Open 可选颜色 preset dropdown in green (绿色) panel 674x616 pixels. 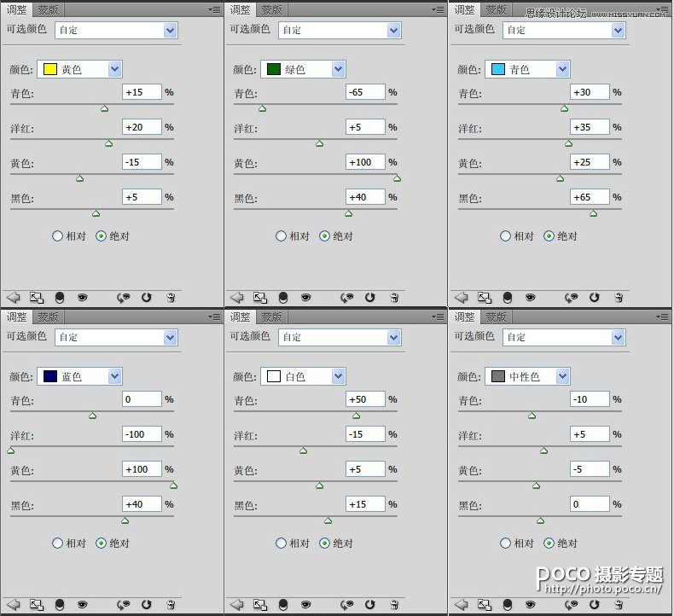[x=340, y=30]
